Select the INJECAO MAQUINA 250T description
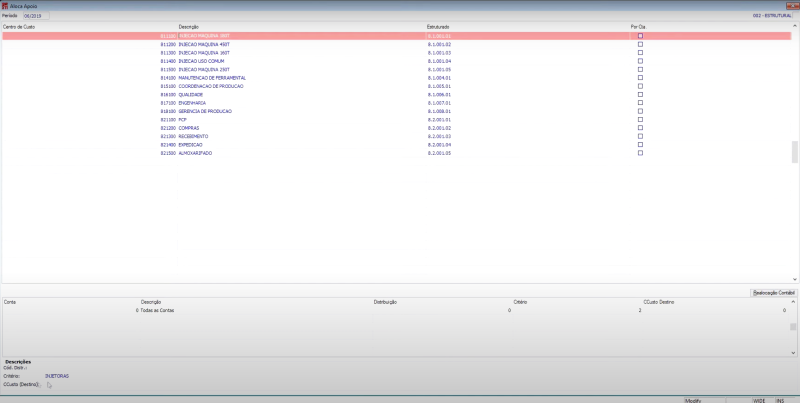800x403 pixels. point(204,69)
